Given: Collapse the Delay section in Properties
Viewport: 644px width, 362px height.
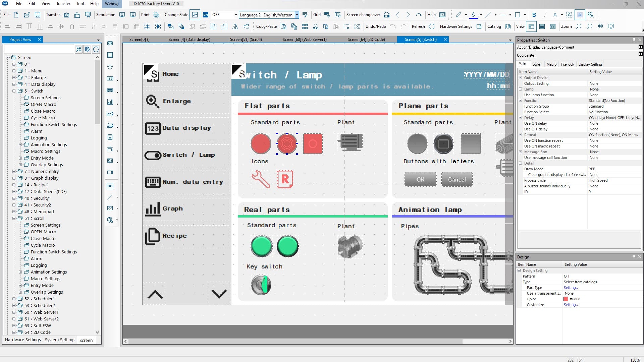Looking at the screenshot, I should pos(520,118).
